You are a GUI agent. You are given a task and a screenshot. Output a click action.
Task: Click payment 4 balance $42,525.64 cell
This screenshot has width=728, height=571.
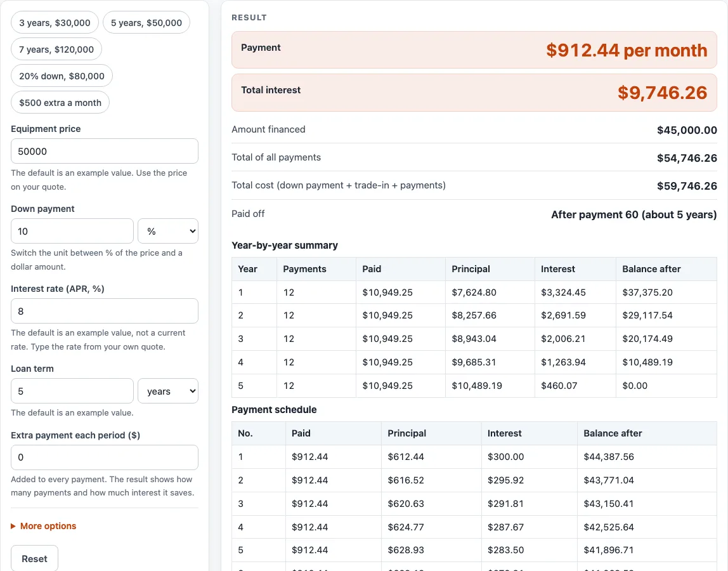tap(647, 527)
